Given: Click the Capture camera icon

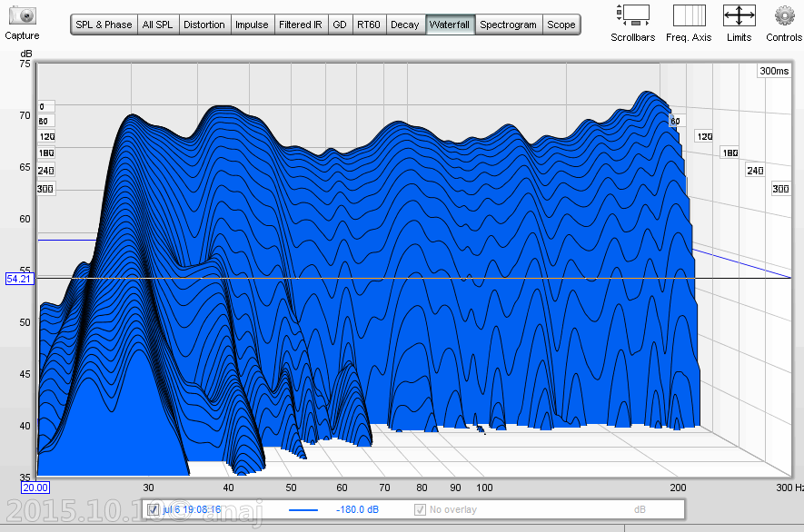Looking at the screenshot, I should [x=22, y=16].
